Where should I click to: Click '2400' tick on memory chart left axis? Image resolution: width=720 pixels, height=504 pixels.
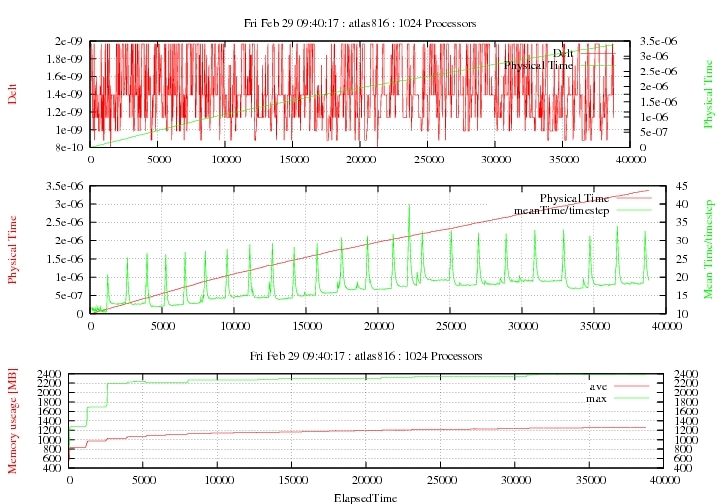tap(49, 374)
